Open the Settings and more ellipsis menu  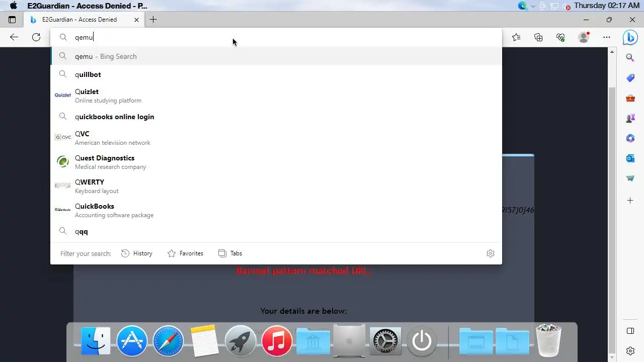tap(607, 37)
